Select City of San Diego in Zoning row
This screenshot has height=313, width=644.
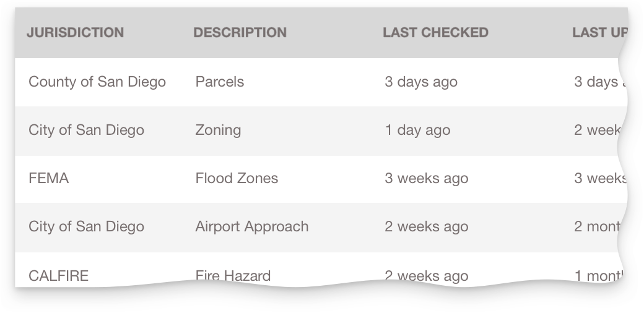click(86, 130)
